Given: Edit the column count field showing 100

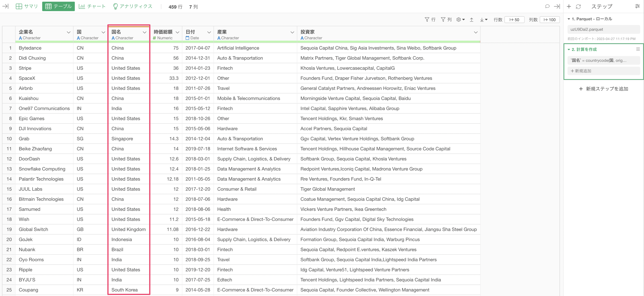Looking at the screenshot, I should tap(549, 20).
